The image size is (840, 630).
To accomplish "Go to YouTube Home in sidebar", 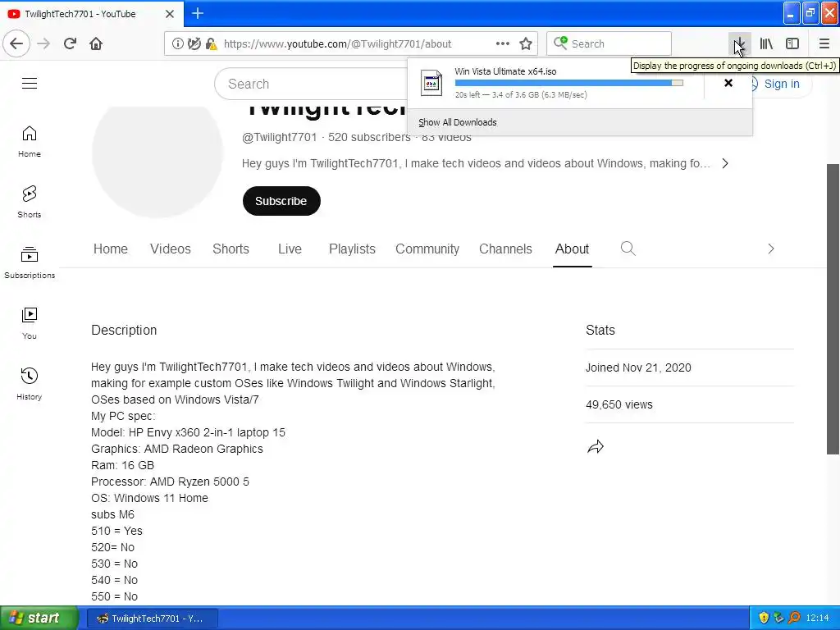I will point(30,142).
